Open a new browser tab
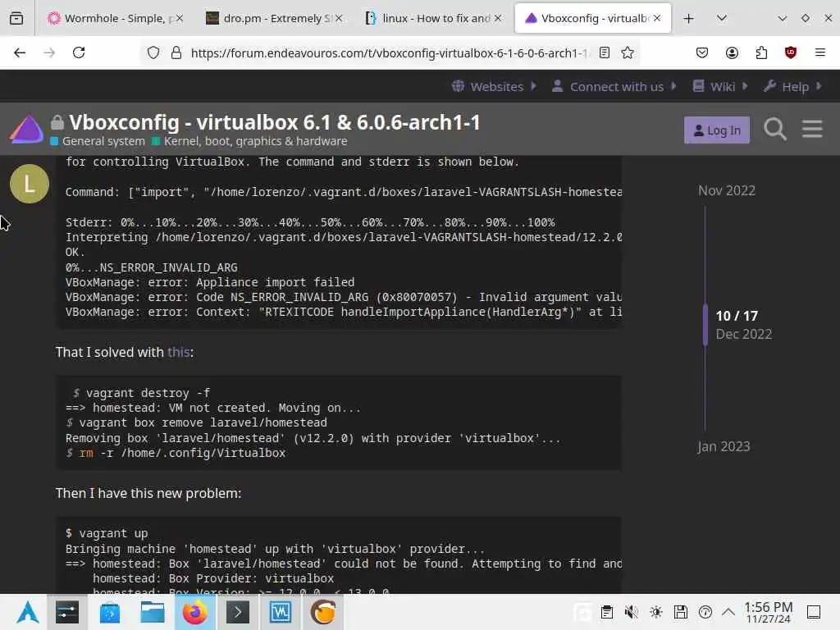 [689, 18]
